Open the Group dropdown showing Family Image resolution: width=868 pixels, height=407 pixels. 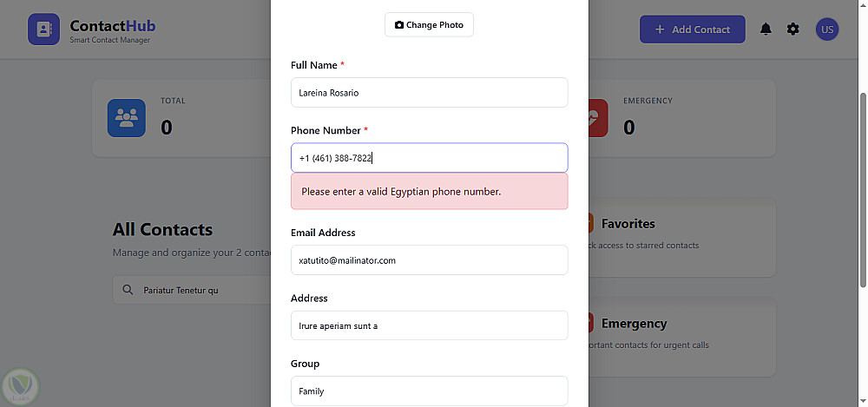click(x=429, y=391)
